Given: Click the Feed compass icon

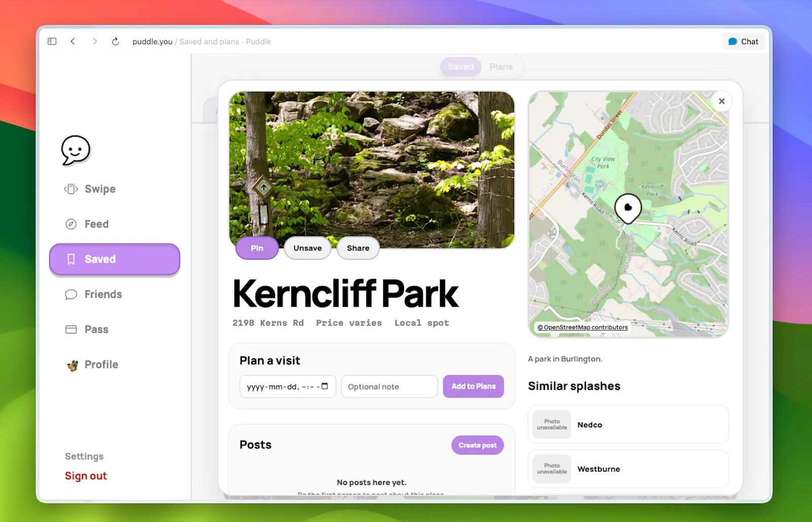Looking at the screenshot, I should click(x=71, y=224).
